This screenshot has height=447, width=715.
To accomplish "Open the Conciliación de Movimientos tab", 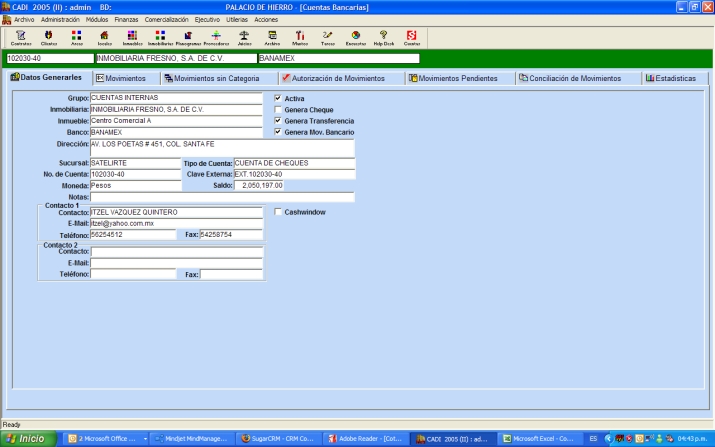I will (x=573, y=78).
